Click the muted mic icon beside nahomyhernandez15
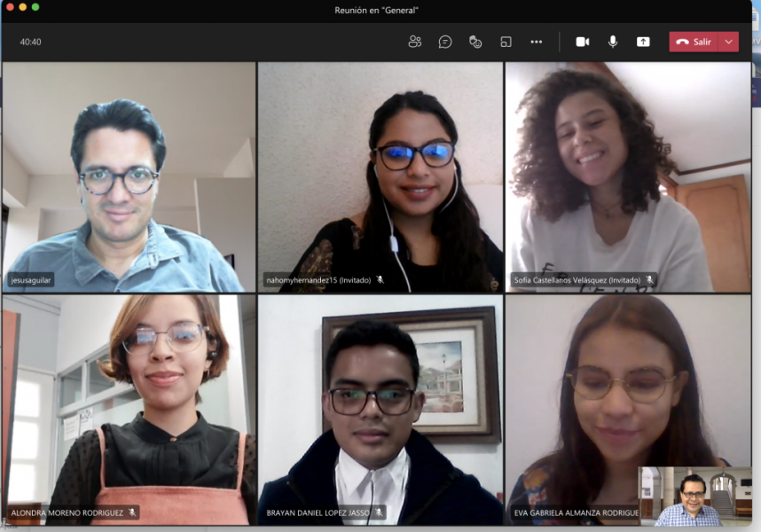Viewport: 761px width, 532px height. tap(380, 279)
